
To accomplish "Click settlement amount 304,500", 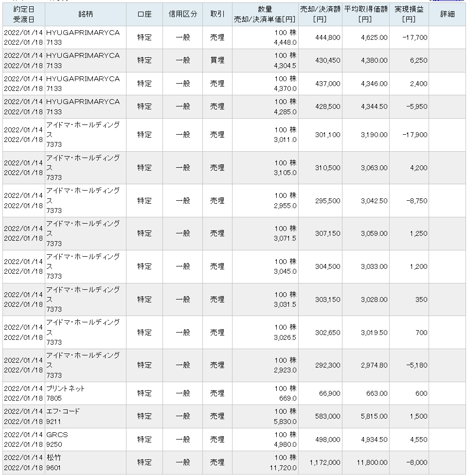I will pyautogui.click(x=327, y=266).
